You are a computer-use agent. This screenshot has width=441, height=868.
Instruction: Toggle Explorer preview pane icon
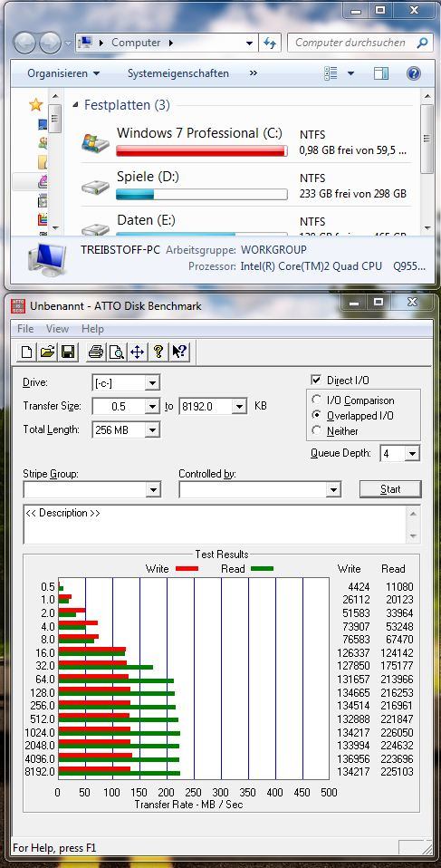[381, 73]
